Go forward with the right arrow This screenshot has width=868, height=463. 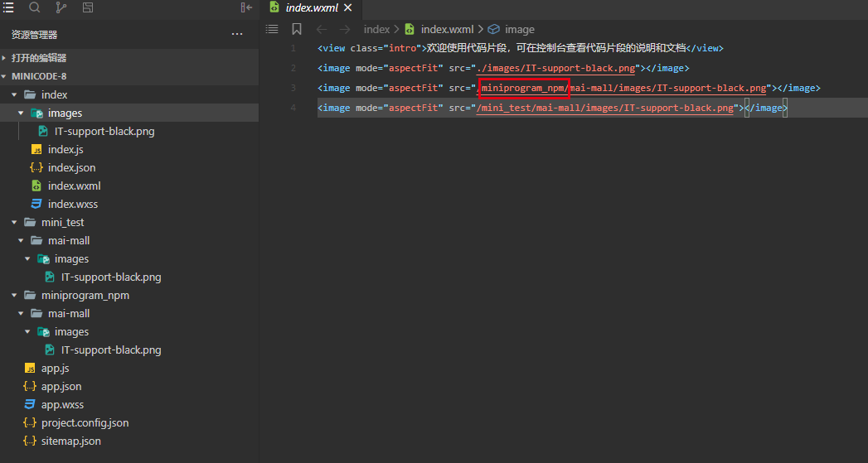(345, 29)
